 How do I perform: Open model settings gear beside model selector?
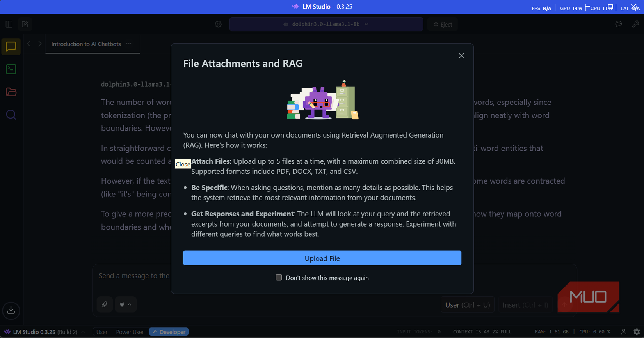click(x=218, y=24)
